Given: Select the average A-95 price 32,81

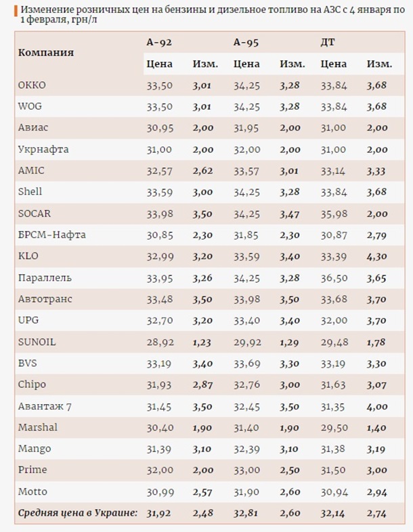Looking at the screenshot, I should 246,512.
